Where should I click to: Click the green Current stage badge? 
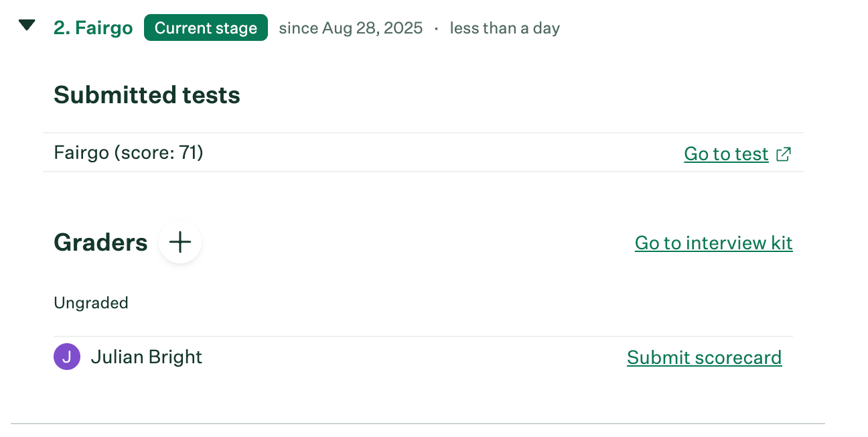pyautogui.click(x=206, y=28)
